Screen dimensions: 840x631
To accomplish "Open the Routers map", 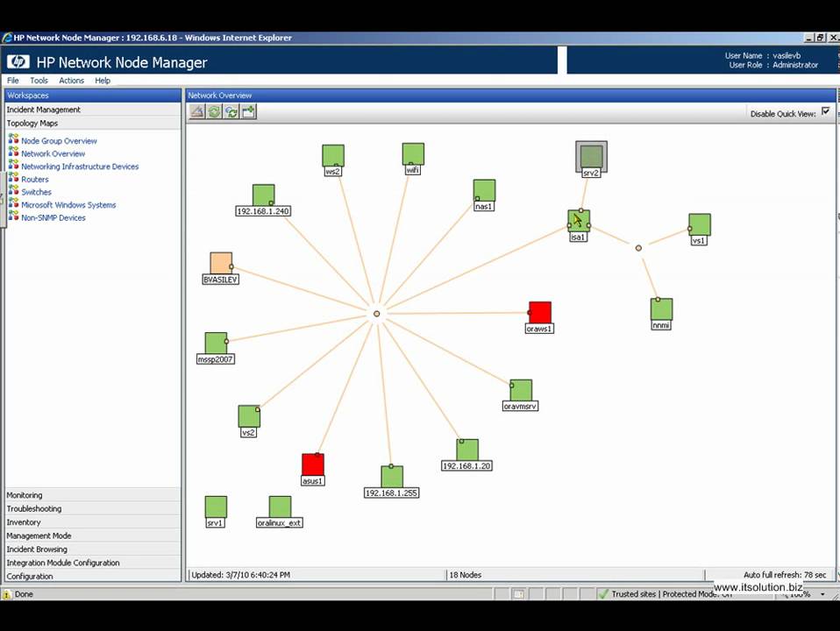I will 35,180.
